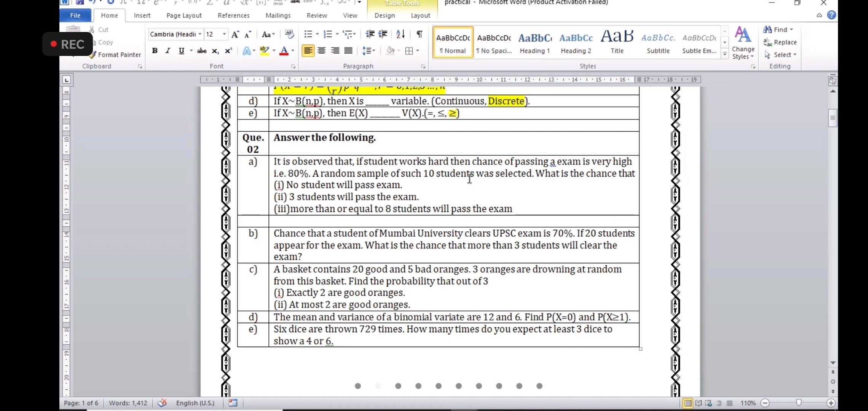Click the Clear Formatting icon

(x=289, y=34)
